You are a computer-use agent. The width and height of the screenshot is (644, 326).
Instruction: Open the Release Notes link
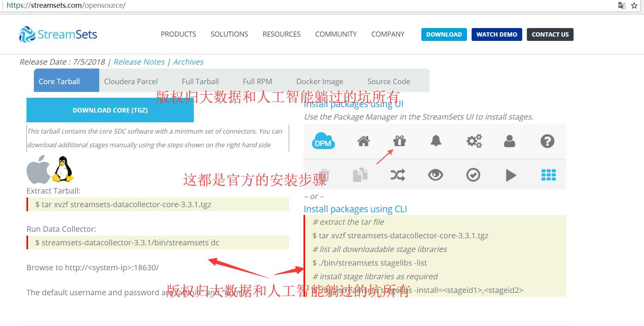(139, 62)
